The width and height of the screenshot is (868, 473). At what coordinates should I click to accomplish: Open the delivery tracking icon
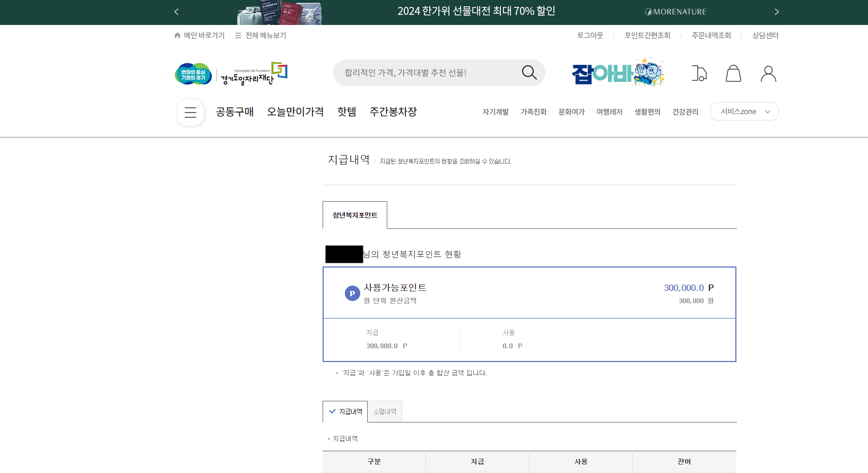(699, 73)
